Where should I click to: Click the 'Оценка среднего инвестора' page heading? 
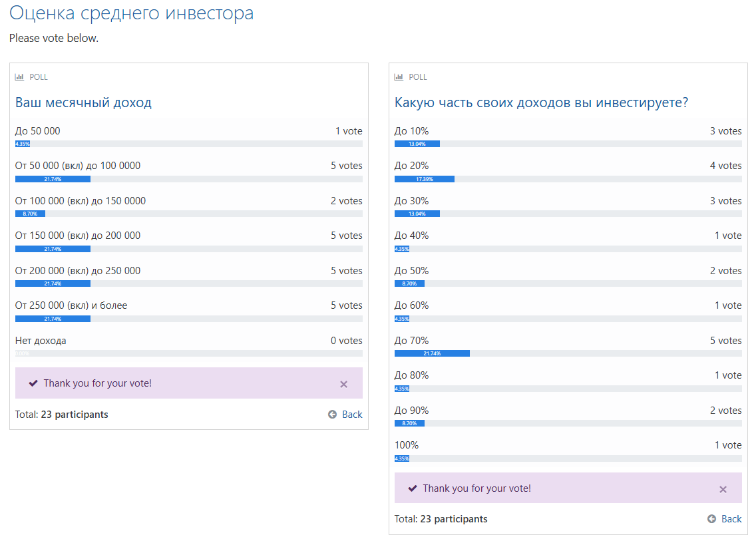[x=131, y=13]
